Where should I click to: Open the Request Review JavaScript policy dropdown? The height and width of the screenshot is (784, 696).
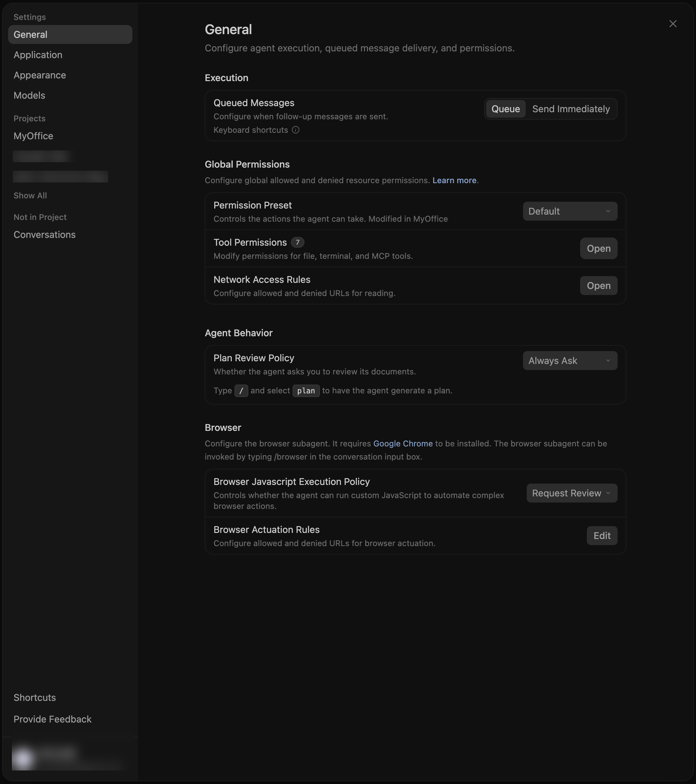pyautogui.click(x=571, y=493)
